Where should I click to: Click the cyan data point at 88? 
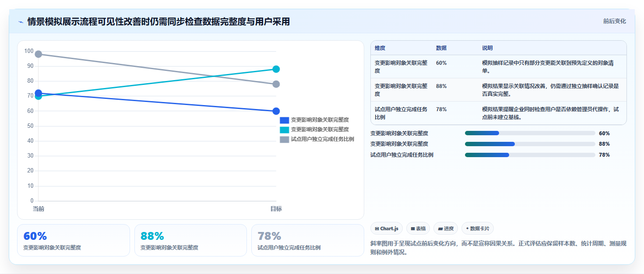click(x=276, y=69)
